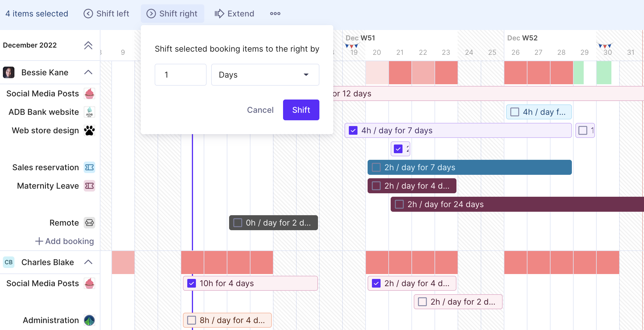Collapse the December 2022 section with double chevron

tap(88, 45)
